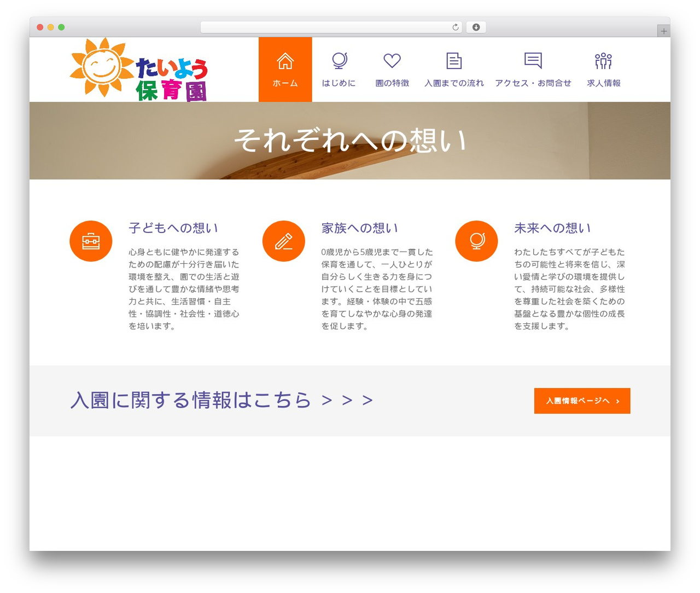Click paragraph starting わたしたちすべてが
The image size is (700, 593).
tap(569, 289)
